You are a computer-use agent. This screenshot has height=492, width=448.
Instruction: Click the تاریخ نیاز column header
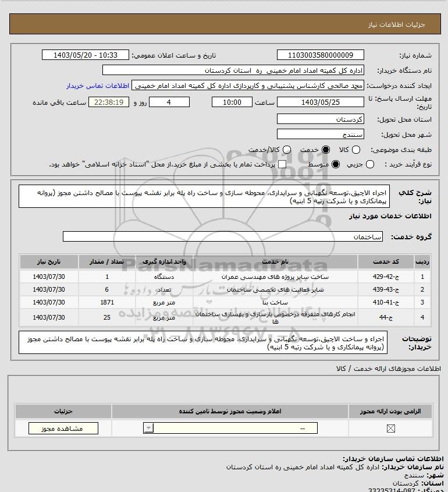49,261
